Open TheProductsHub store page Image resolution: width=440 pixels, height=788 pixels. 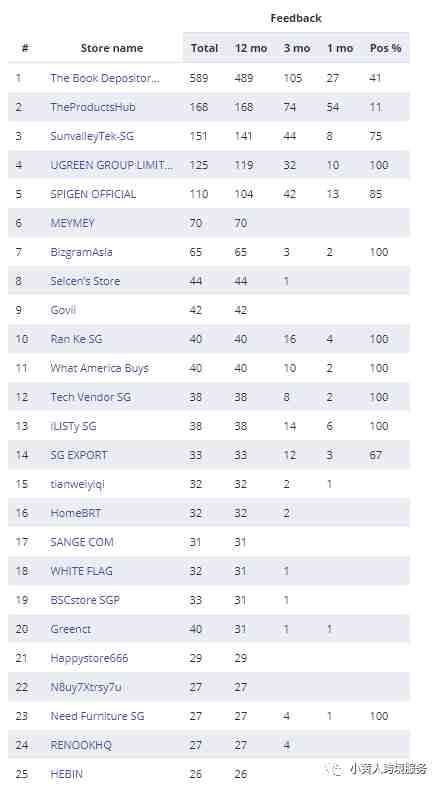(x=92, y=107)
